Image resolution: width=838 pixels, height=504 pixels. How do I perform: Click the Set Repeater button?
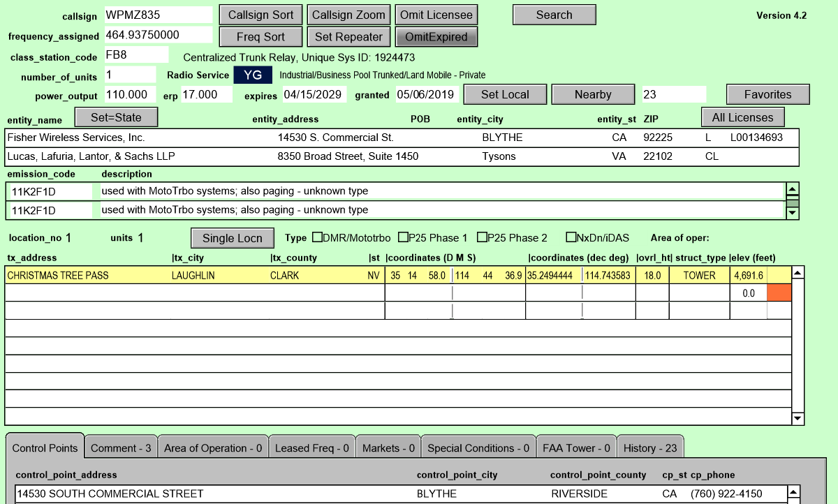point(348,36)
